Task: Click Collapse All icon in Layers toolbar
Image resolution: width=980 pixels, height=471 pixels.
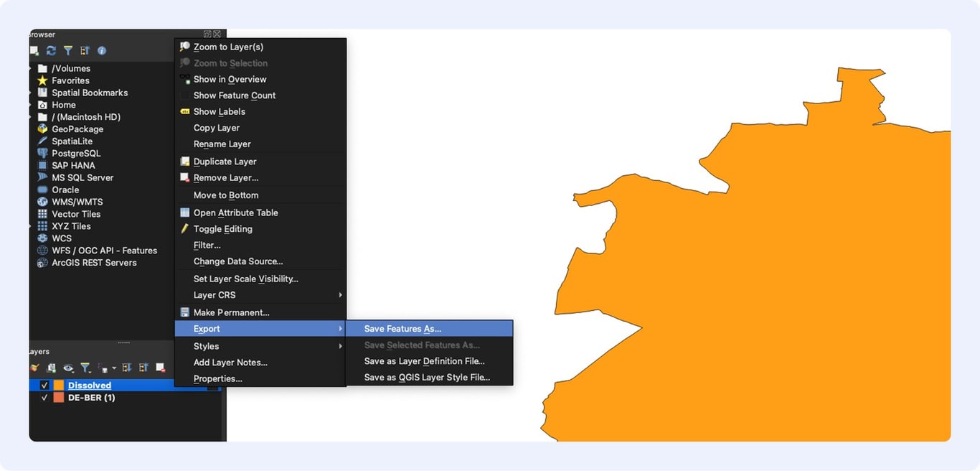Action: (x=143, y=368)
